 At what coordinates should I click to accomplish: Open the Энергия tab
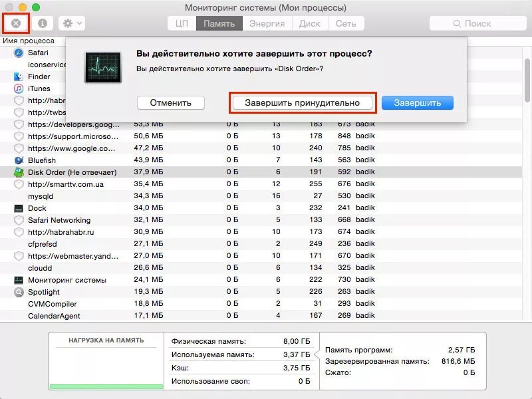267,23
